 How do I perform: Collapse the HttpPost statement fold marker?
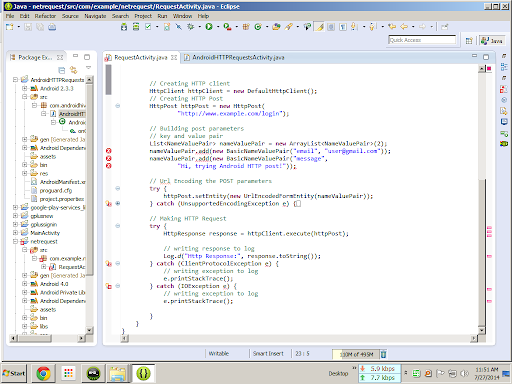pyautogui.click(x=118, y=106)
